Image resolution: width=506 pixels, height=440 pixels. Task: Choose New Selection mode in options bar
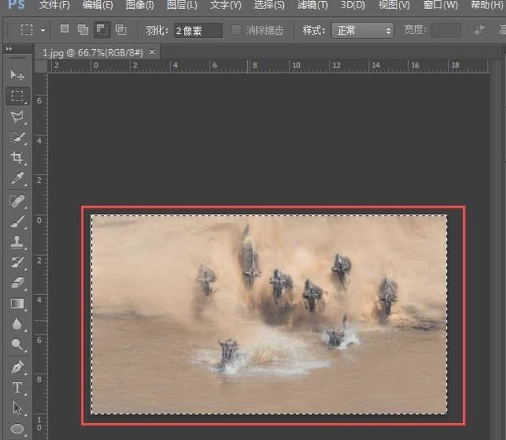coord(65,29)
